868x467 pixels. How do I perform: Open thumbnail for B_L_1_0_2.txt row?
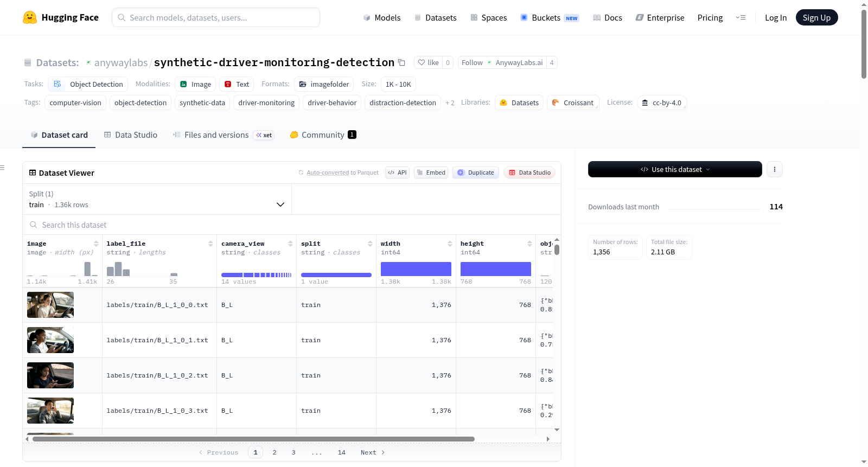point(50,375)
